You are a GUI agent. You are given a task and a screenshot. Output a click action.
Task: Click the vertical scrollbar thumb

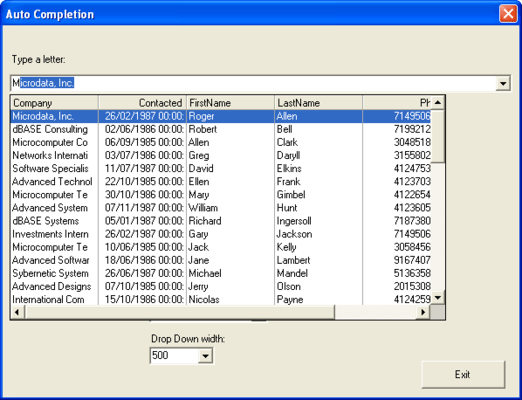438,136
